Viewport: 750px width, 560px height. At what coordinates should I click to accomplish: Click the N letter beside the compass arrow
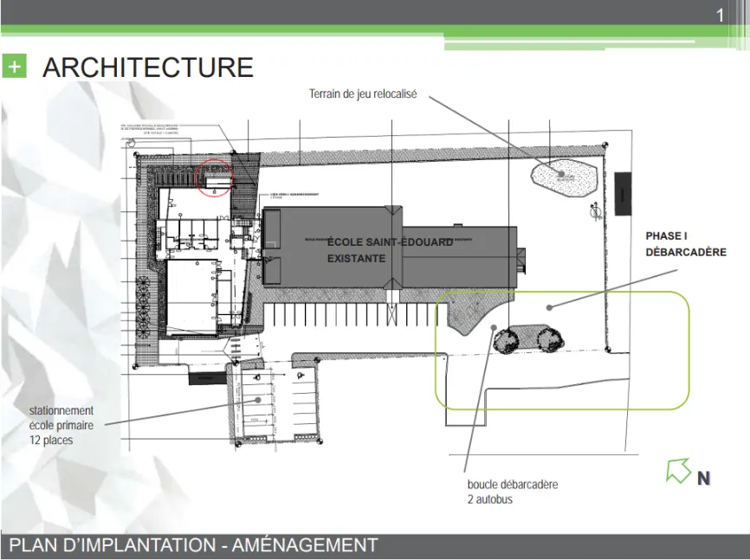coord(703,479)
